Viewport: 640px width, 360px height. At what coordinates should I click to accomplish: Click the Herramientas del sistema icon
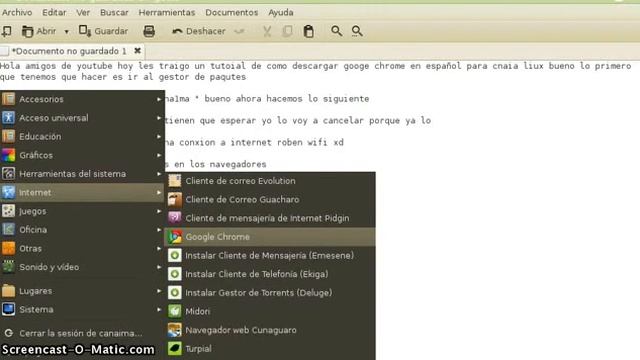point(8,173)
